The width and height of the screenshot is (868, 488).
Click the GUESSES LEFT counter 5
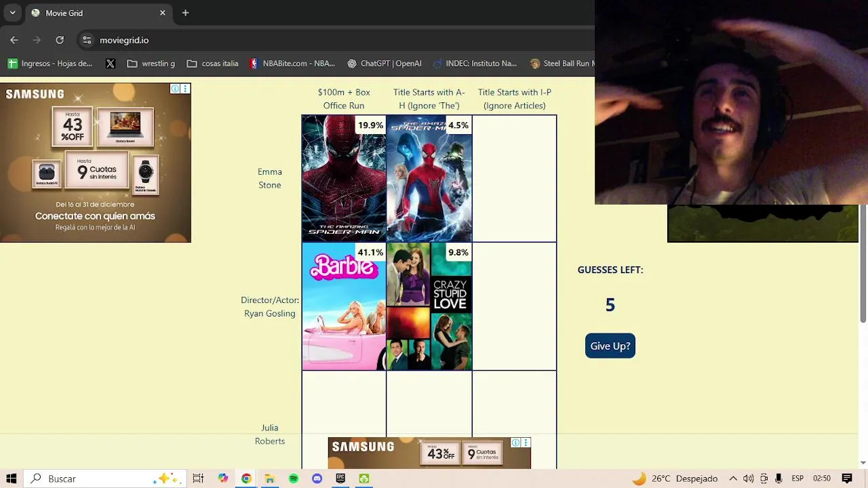pyautogui.click(x=610, y=305)
